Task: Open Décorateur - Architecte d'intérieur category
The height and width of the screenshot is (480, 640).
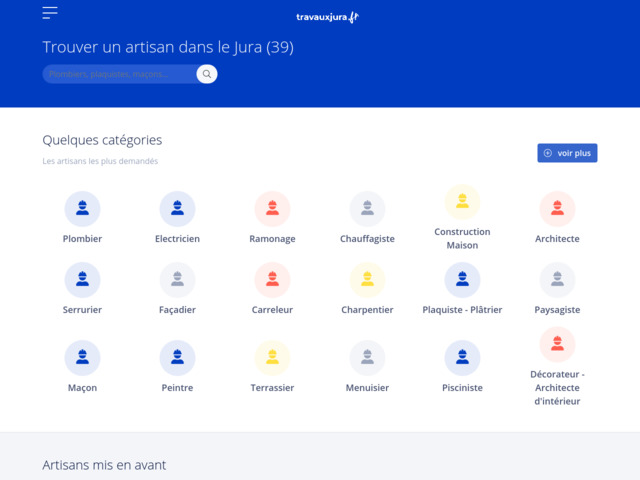Action: 557,387
